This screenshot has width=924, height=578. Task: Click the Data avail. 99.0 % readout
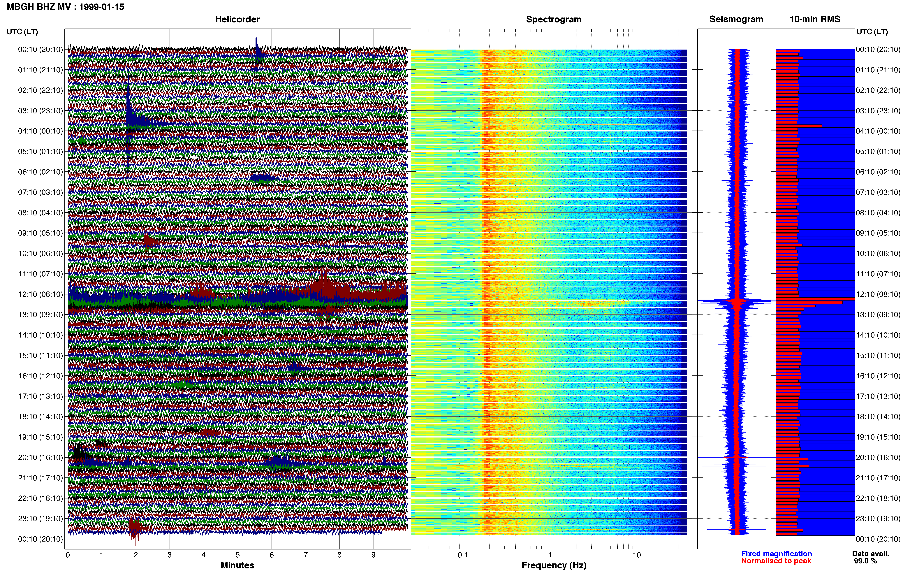click(870, 557)
